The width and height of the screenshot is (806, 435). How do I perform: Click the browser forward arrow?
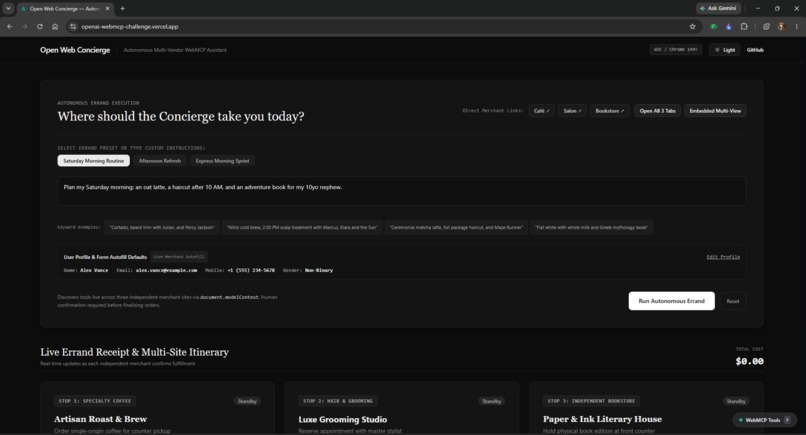coord(25,26)
